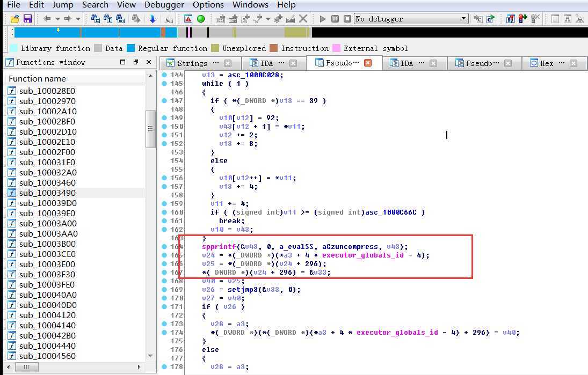Expand the back navigation history dropdown arrow
Viewport: 588px width, 375px height.
tap(57, 19)
